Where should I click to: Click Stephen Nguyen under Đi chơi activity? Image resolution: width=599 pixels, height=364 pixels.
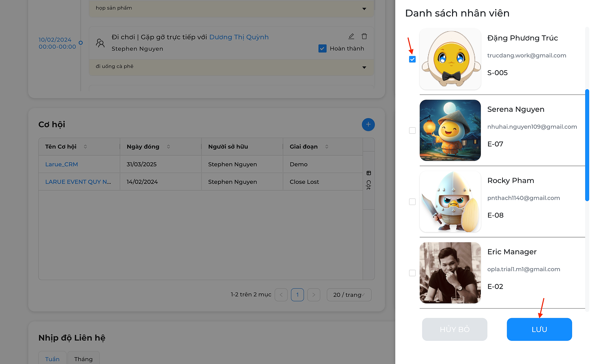click(137, 49)
